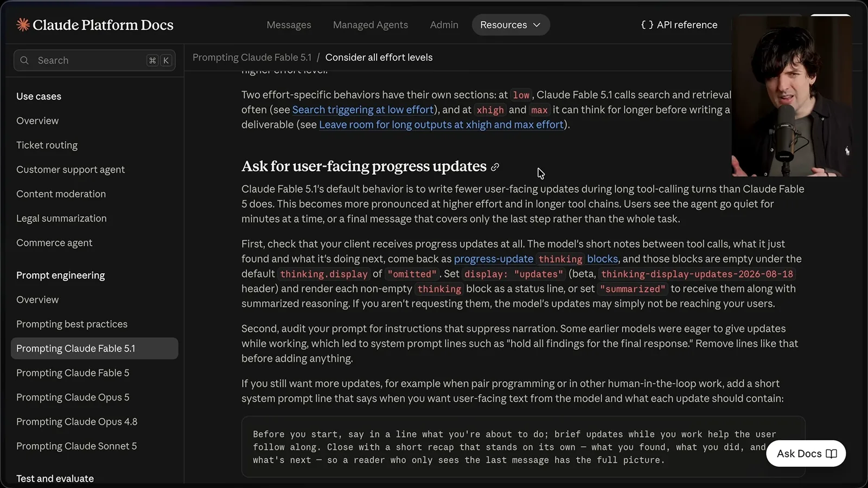
Task: Open Prompting Claude Opus 5 page
Action: [73, 397]
